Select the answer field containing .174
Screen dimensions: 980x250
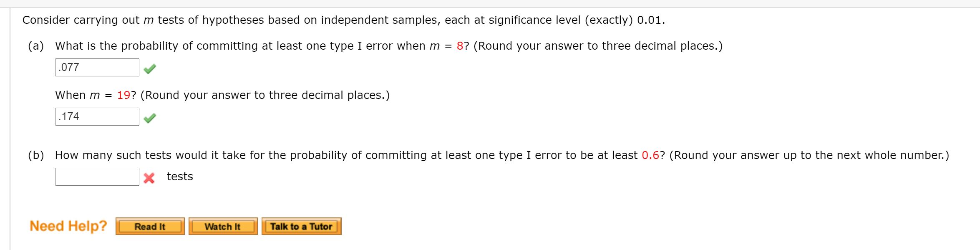tap(96, 116)
